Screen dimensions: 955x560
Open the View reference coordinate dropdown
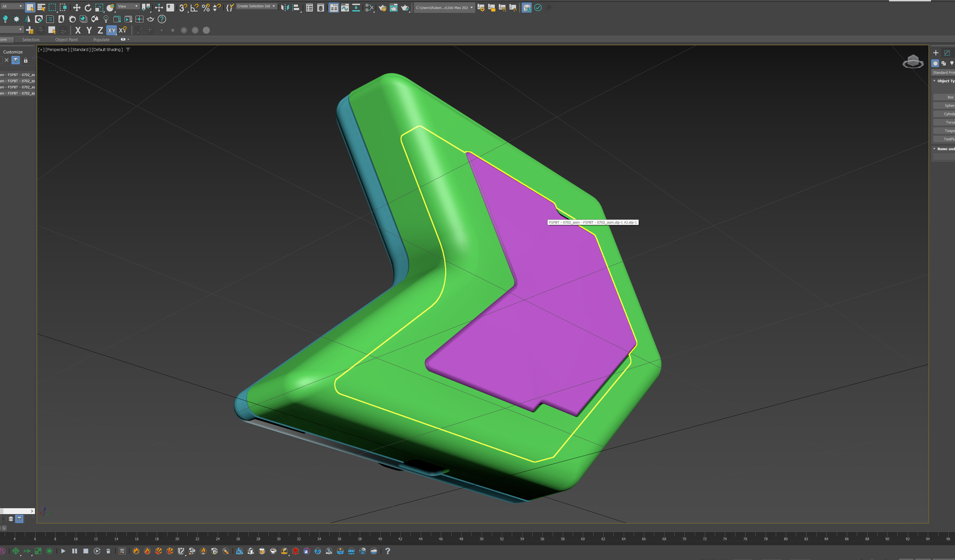click(128, 6)
